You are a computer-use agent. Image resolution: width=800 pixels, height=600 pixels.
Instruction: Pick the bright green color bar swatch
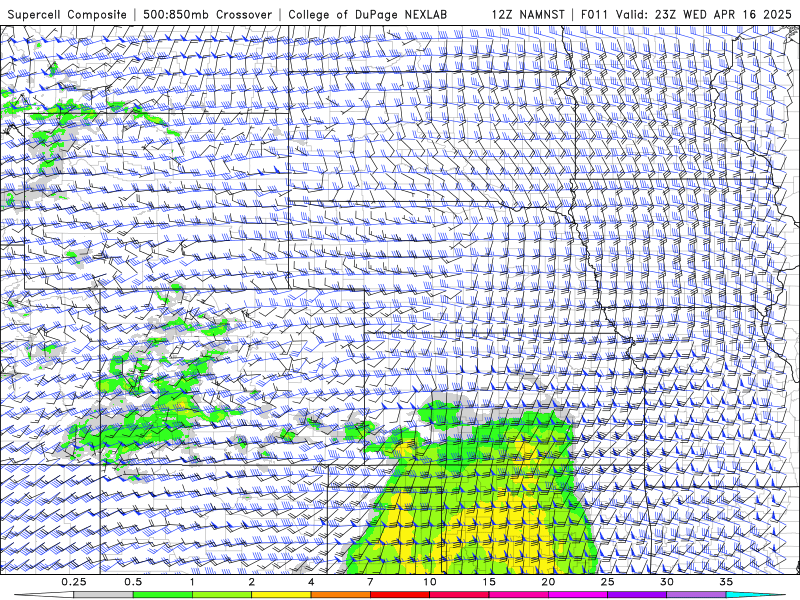click(x=162, y=595)
